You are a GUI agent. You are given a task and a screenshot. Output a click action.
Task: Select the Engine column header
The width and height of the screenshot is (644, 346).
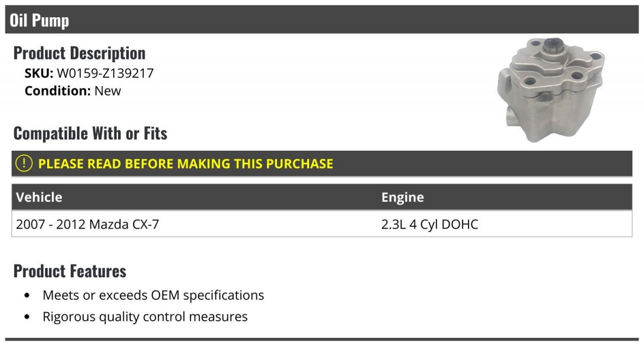[x=402, y=197]
